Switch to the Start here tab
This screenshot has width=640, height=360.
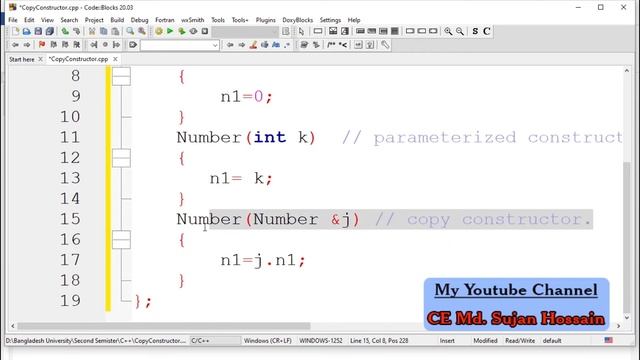22,59
